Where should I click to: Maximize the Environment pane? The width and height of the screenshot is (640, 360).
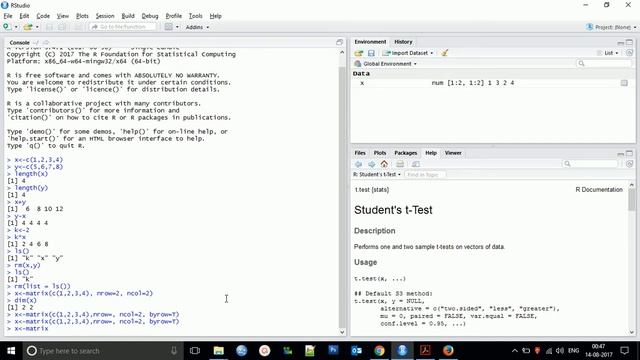click(x=629, y=42)
